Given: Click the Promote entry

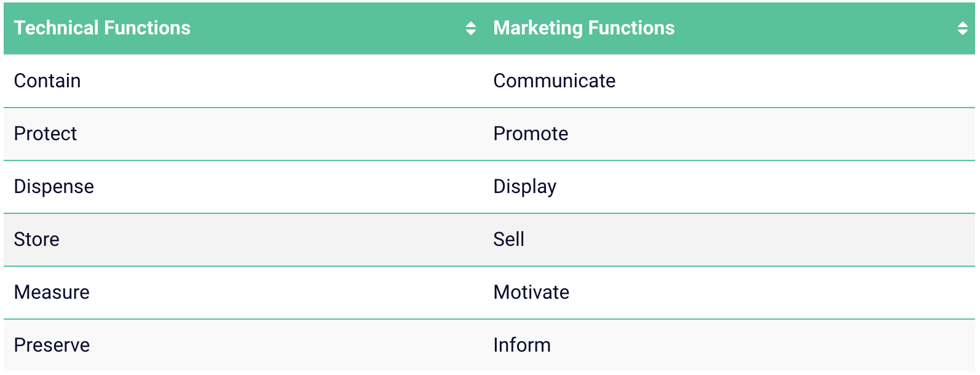Looking at the screenshot, I should click(531, 134).
